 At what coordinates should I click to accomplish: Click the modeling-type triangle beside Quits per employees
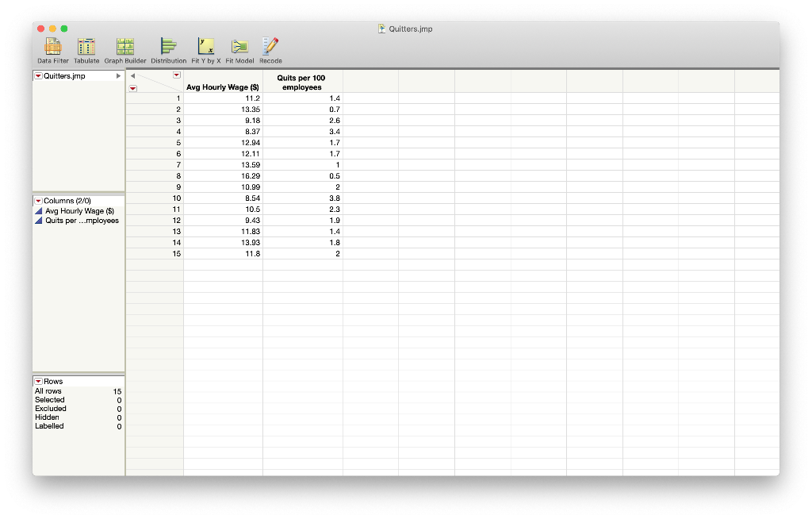pyautogui.click(x=38, y=220)
